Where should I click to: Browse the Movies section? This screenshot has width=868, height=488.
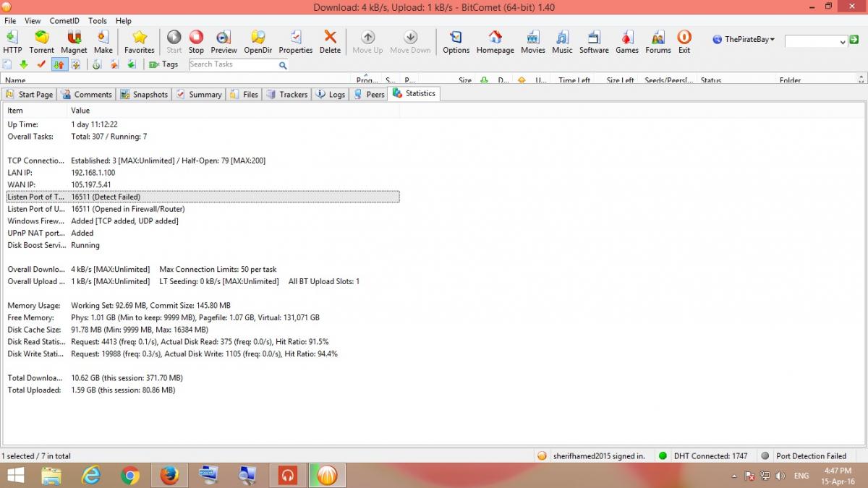(533, 42)
